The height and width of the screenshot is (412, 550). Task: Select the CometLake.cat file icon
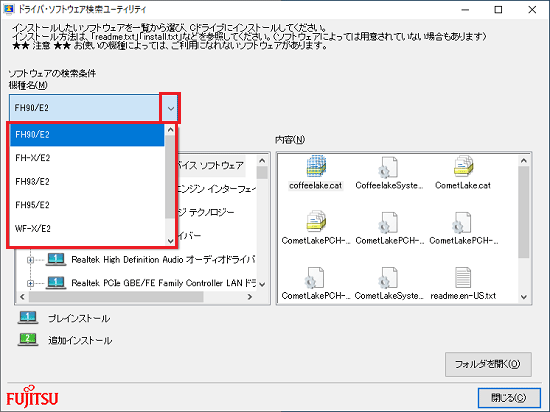pos(463,166)
